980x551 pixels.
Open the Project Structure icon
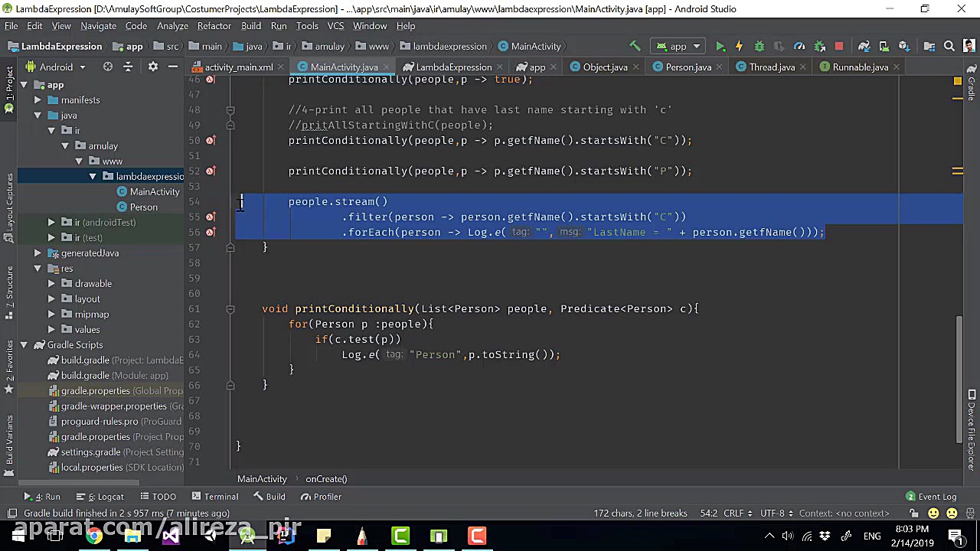[929, 46]
